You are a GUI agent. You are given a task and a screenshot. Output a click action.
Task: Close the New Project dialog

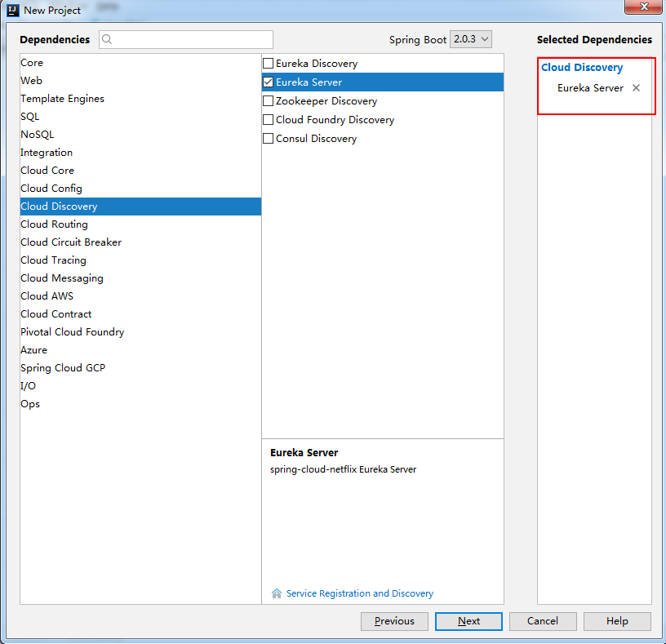click(643, 7)
